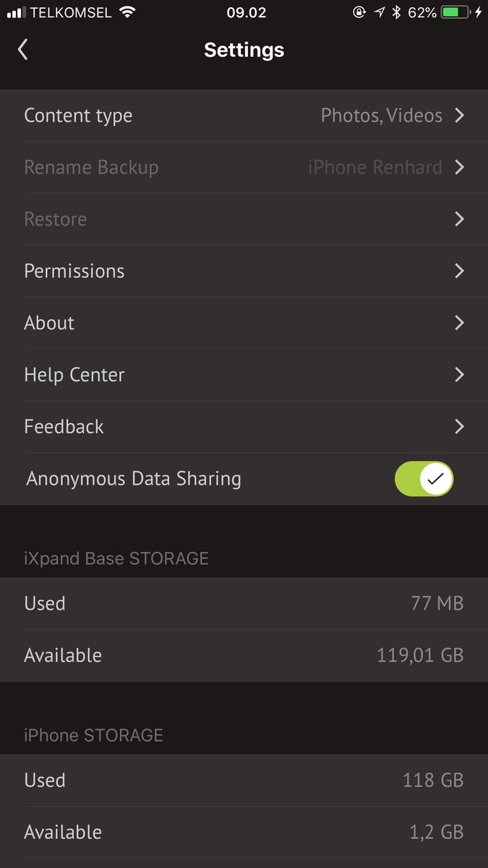Tap the Bluetooth status icon
The image size is (488, 868).
coord(396,13)
